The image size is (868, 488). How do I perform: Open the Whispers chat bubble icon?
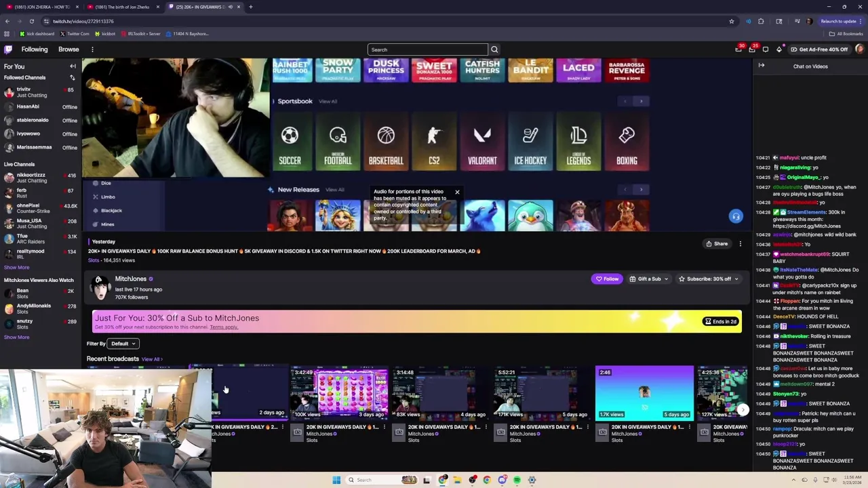(x=766, y=49)
